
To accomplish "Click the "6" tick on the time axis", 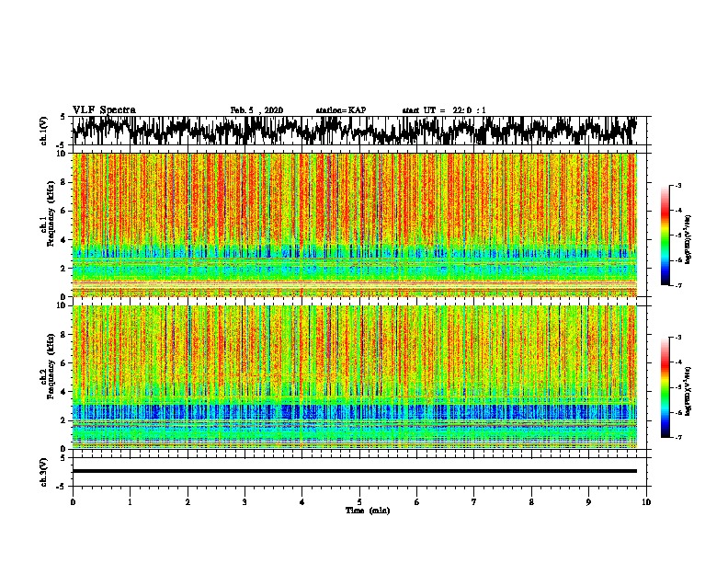I will click(x=417, y=502).
